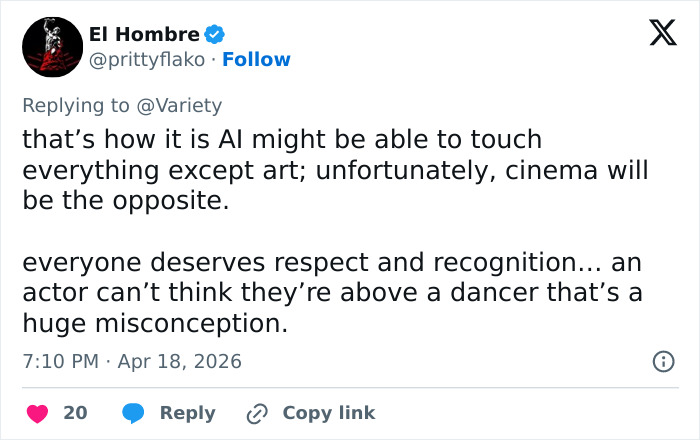Follow the @prittyflako account

coord(256,60)
